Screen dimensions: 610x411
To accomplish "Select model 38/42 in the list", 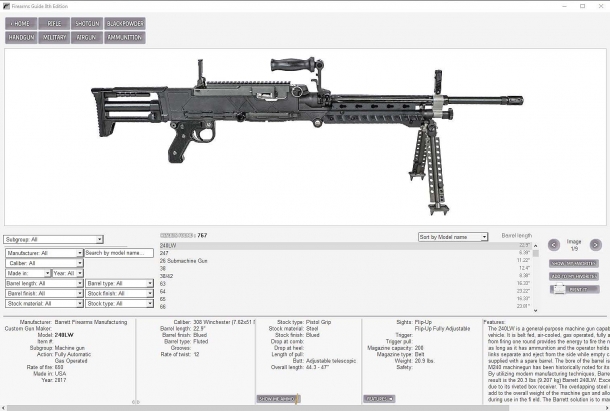I will tap(345, 276).
